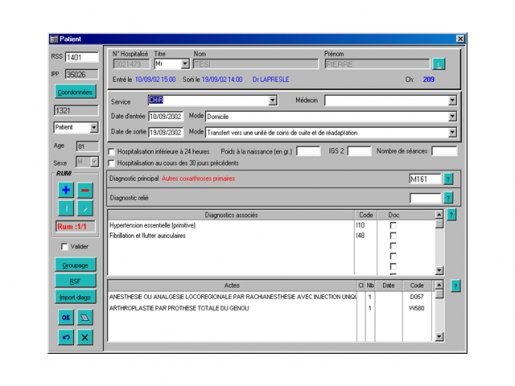Click the Date de sortie field
Viewport: 515px width, 386px height.
tap(166, 133)
